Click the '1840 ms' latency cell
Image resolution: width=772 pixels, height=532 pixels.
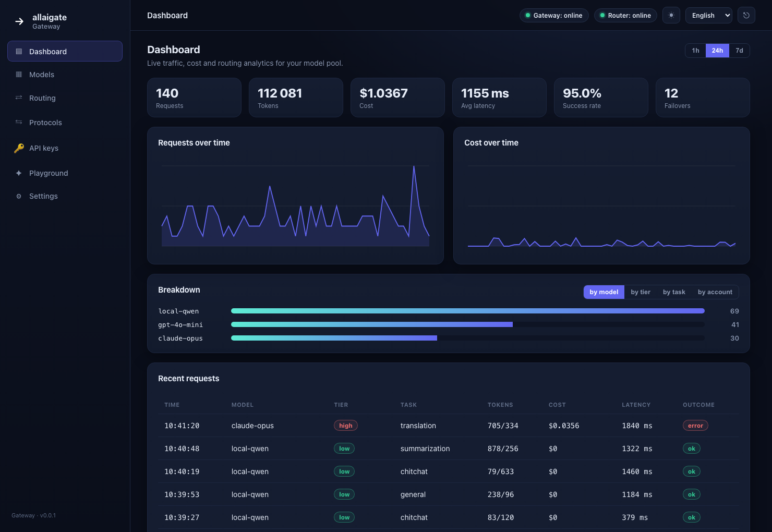(637, 426)
